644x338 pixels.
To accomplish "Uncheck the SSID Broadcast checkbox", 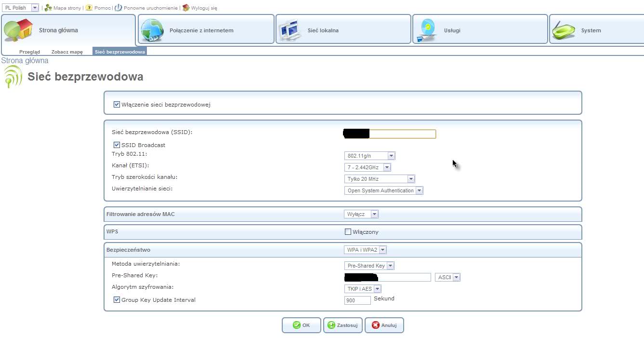I will pos(117,145).
